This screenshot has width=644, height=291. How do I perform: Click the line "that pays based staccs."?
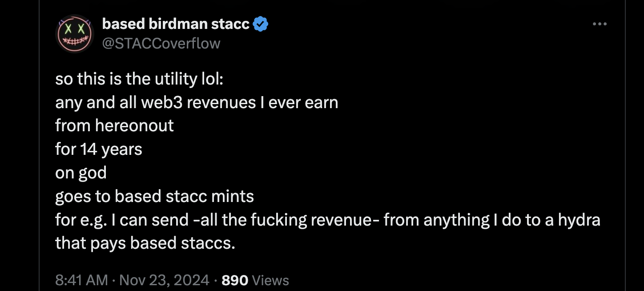[x=145, y=243]
